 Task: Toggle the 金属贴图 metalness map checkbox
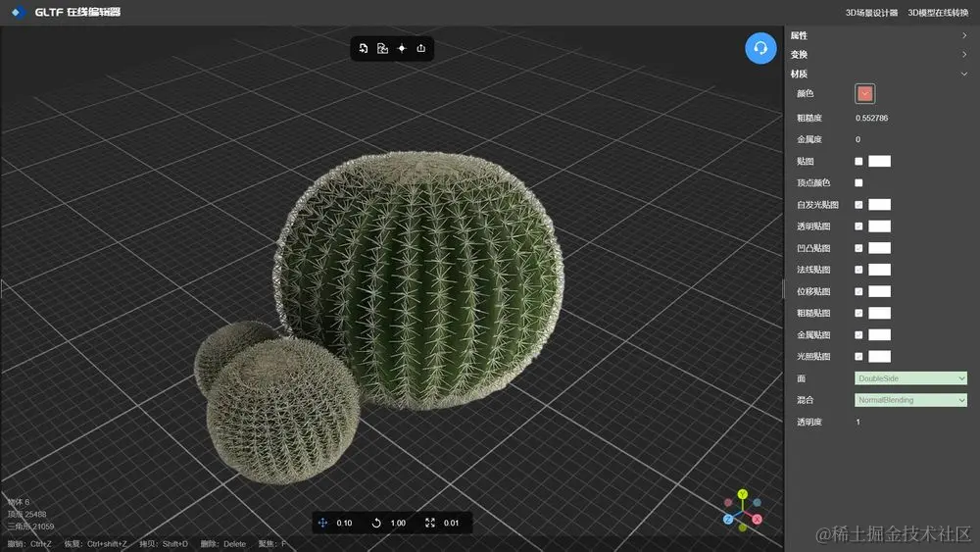pos(858,335)
